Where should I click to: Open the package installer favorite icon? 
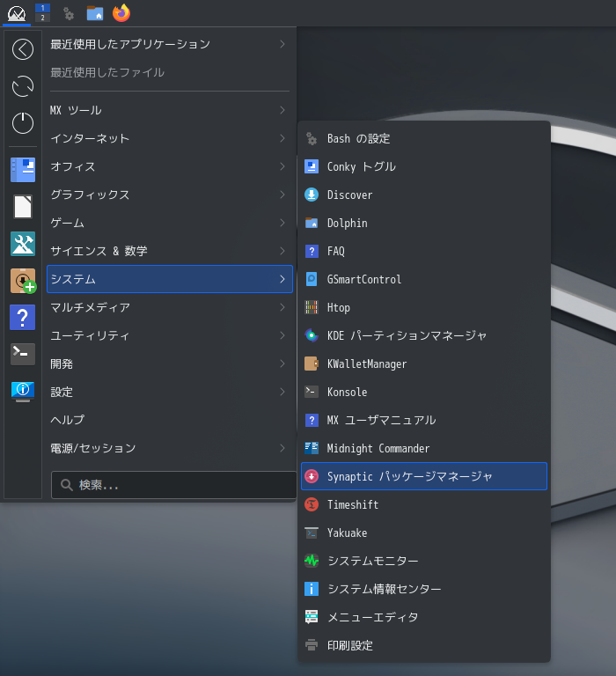point(23,281)
